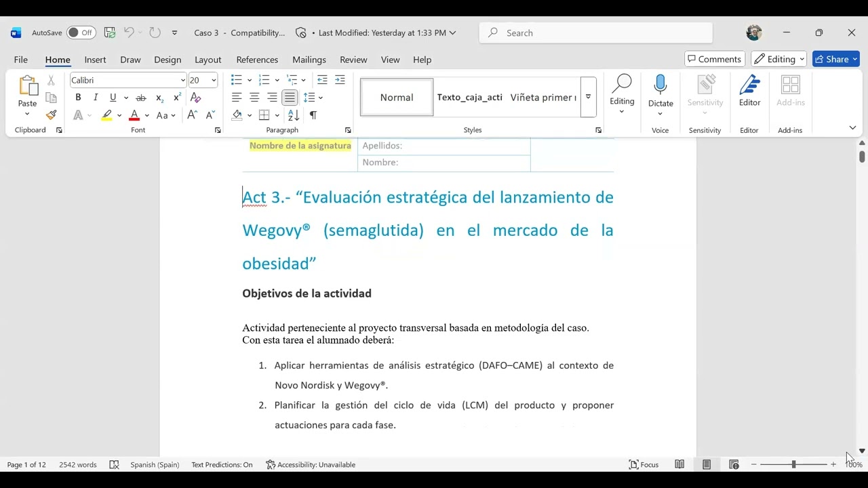The image size is (868, 488).
Task: Click the Share button
Action: pyautogui.click(x=836, y=59)
